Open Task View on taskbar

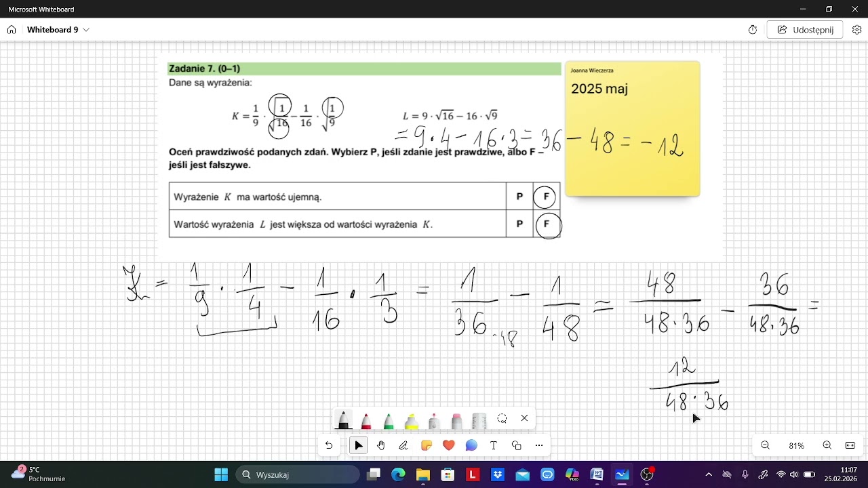(x=374, y=474)
